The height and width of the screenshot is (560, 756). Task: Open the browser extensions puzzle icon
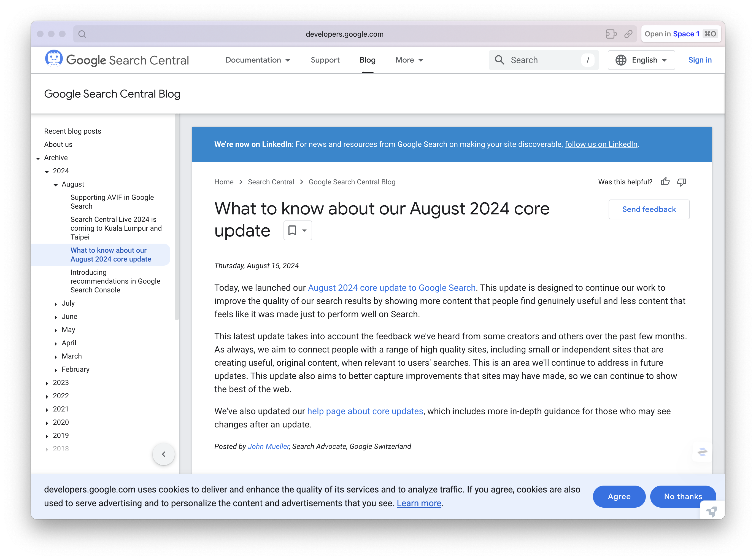point(611,34)
